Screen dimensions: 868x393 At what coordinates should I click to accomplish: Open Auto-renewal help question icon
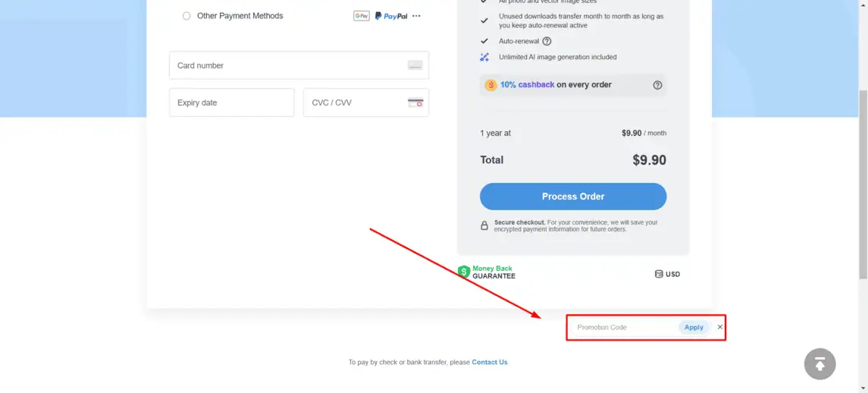[x=547, y=41]
